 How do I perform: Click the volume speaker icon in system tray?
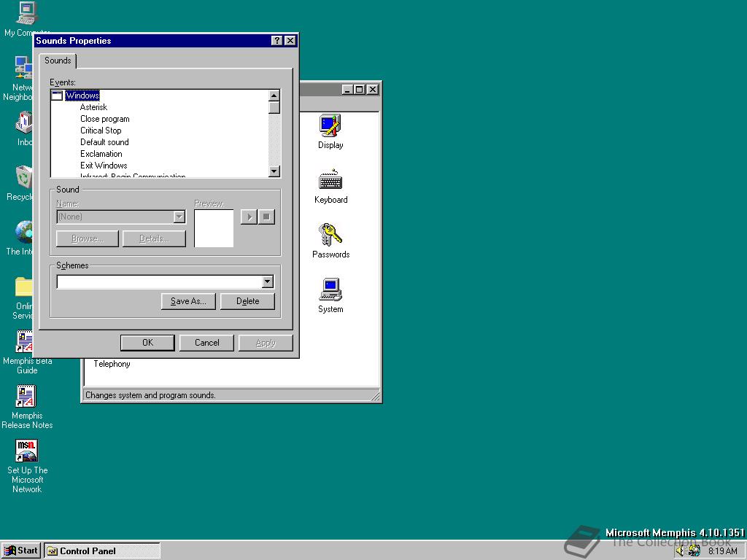[x=680, y=551]
